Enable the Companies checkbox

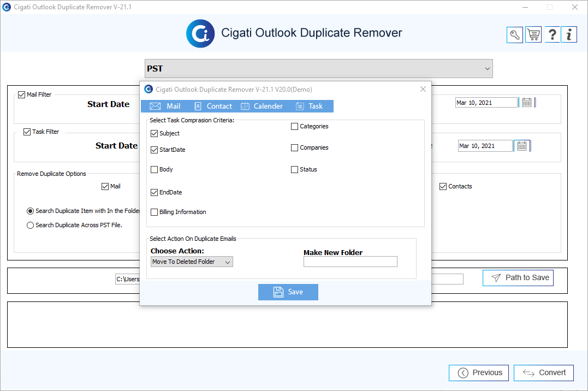(294, 148)
